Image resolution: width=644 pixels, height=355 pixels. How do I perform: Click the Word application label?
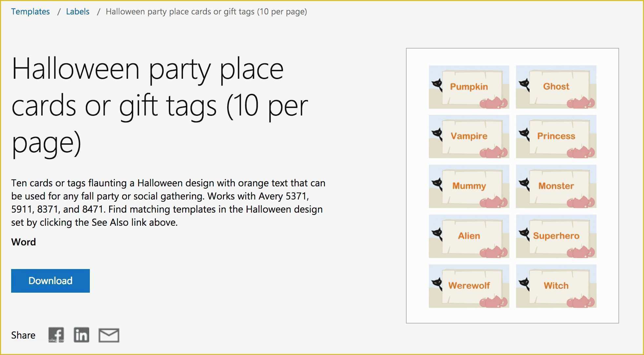coord(24,242)
